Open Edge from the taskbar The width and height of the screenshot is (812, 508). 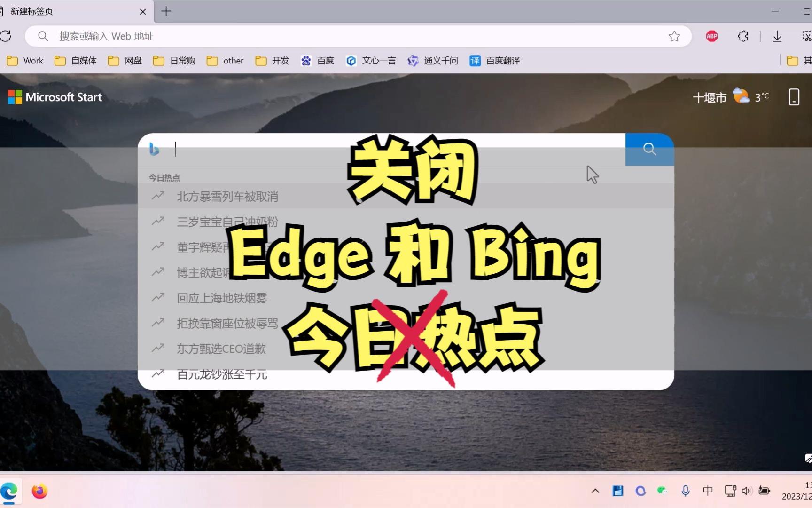9,491
